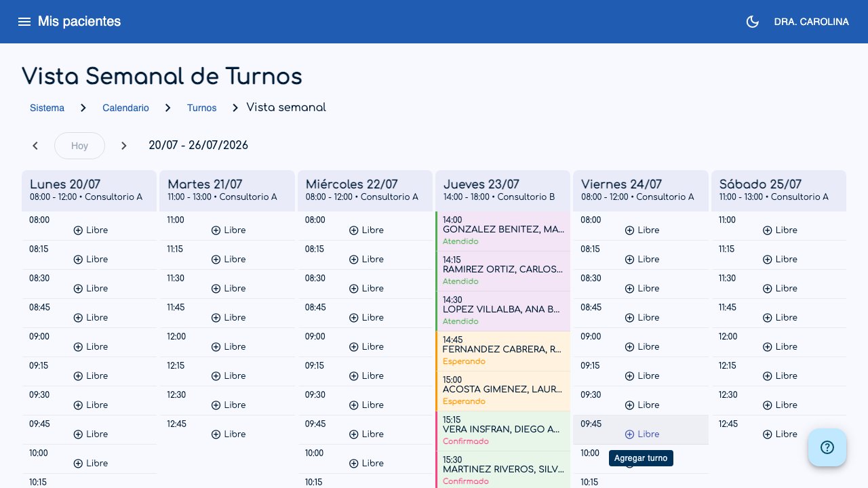Open the help question-mark button
Image resolution: width=868 pixels, height=488 pixels.
tap(827, 447)
